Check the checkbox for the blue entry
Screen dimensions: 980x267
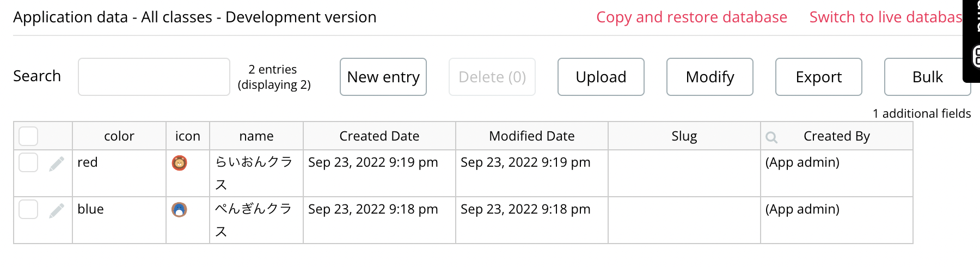(x=28, y=209)
